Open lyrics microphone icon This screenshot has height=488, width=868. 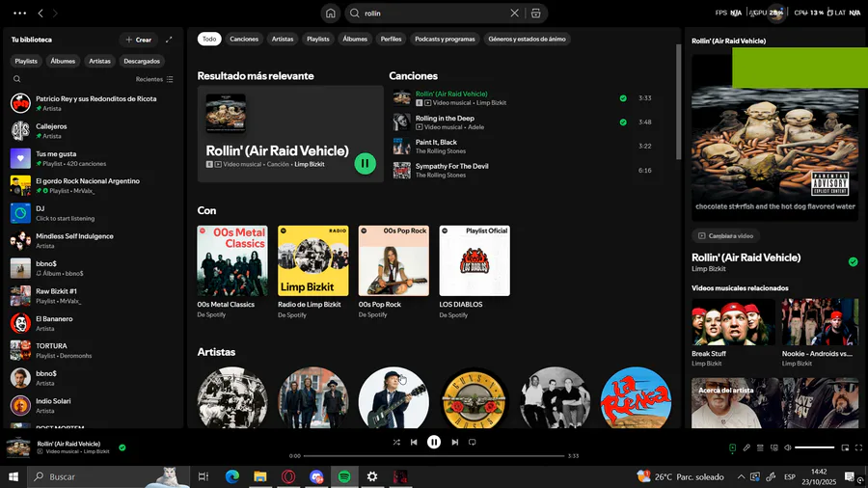coord(746,447)
